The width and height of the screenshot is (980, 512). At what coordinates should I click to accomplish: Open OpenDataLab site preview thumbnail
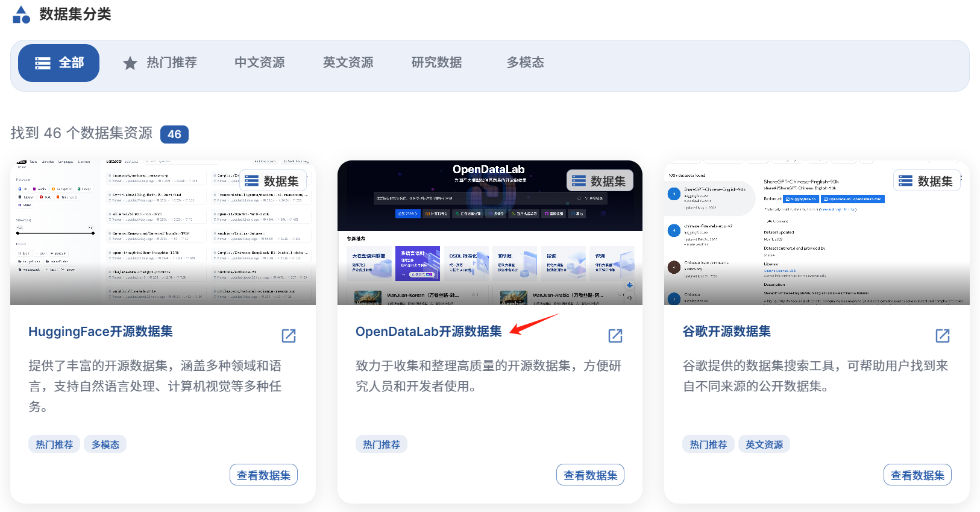click(490, 233)
